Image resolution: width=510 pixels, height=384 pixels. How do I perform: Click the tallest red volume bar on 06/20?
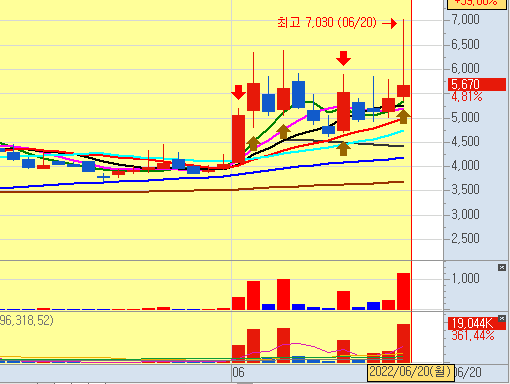click(x=403, y=292)
